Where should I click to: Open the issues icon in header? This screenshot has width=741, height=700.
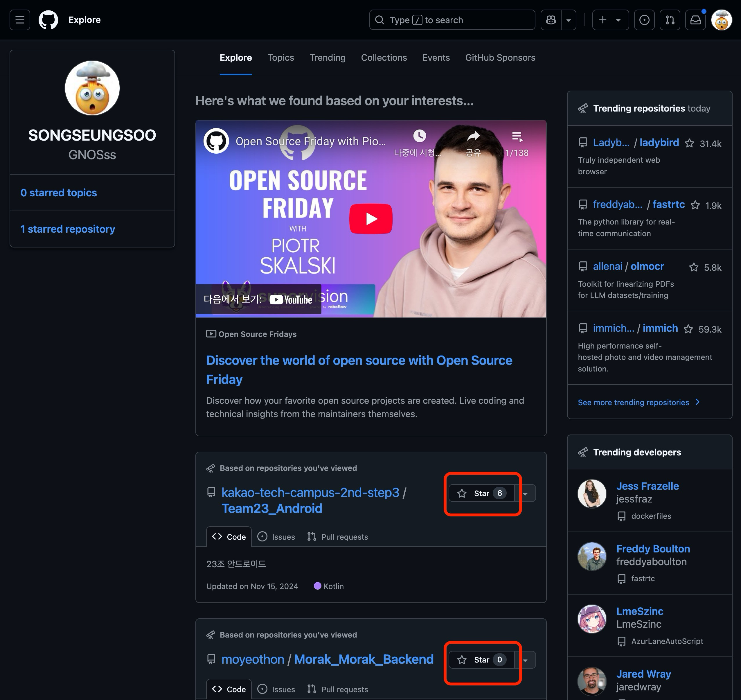tap(644, 20)
